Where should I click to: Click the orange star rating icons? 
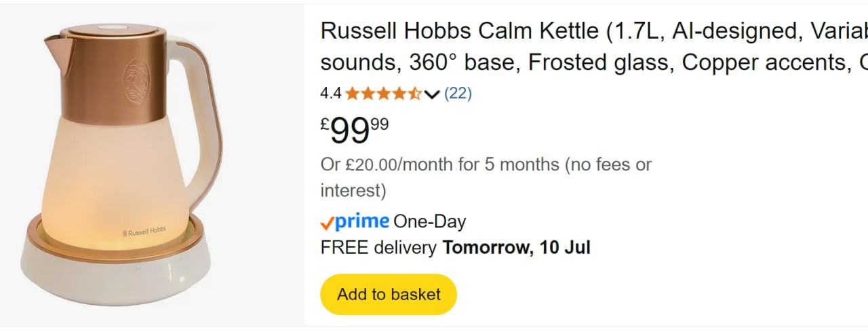383,94
